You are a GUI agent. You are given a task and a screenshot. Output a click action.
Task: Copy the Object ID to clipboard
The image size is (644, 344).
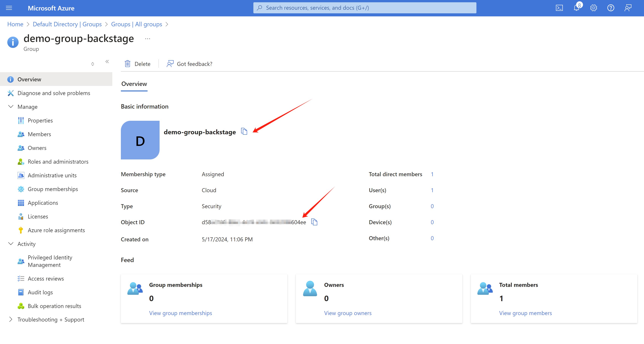(x=314, y=222)
